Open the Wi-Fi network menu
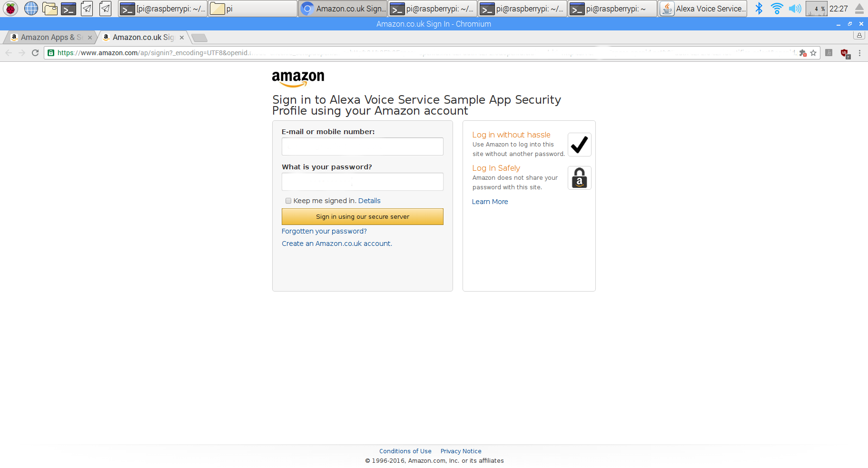This screenshot has width=868, height=468. (777, 8)
